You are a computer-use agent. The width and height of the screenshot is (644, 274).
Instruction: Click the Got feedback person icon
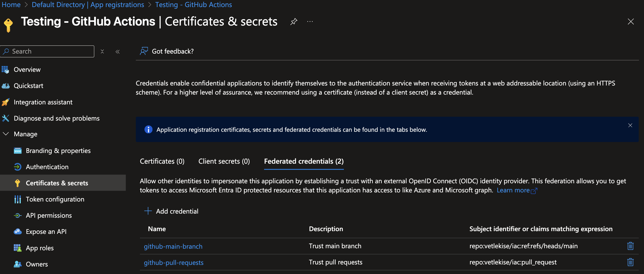point(144,51)
